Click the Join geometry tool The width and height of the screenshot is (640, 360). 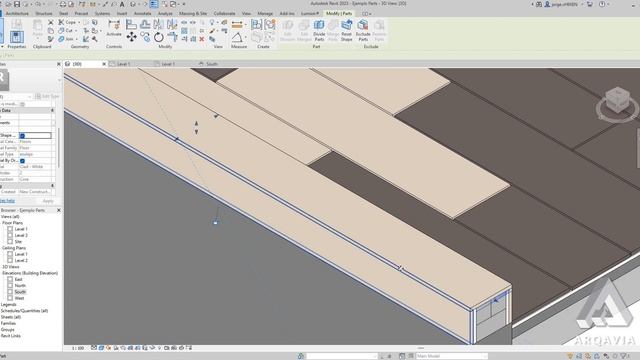[x=66, y=39]
